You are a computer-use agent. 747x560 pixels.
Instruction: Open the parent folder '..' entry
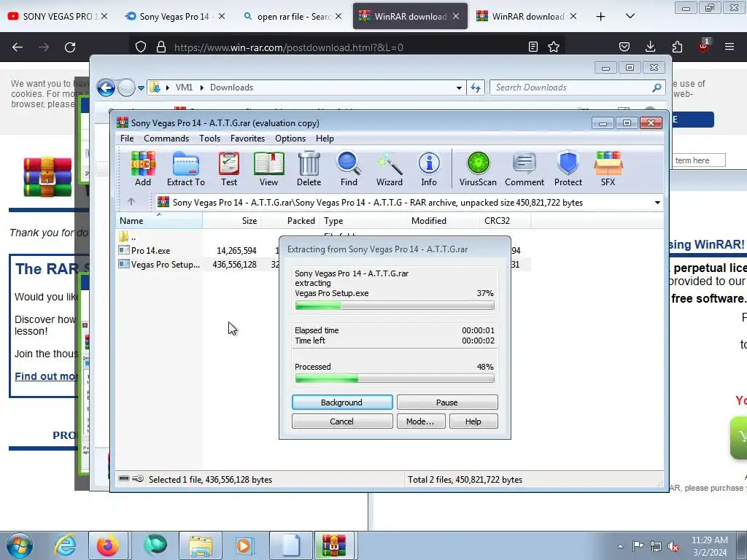pos(128,237)
